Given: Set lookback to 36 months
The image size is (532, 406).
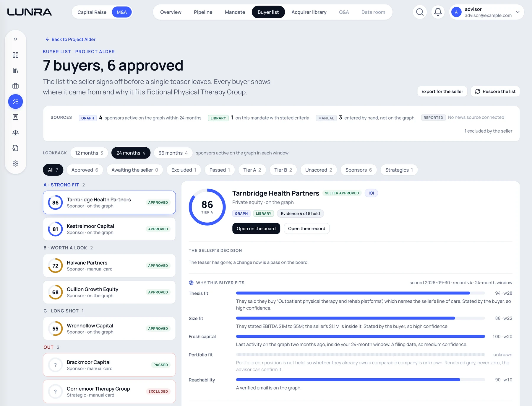Looking at the screenshot, I should [173, 153].
